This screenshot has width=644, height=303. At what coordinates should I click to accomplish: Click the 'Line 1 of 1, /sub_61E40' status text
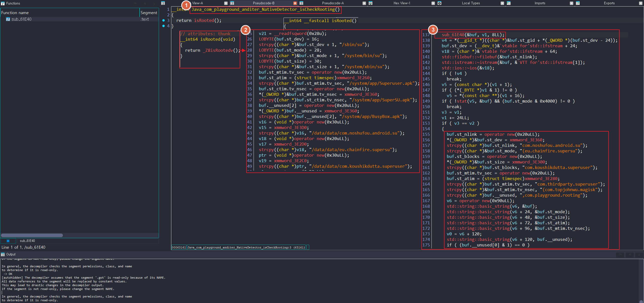click(x=23, y=247)
